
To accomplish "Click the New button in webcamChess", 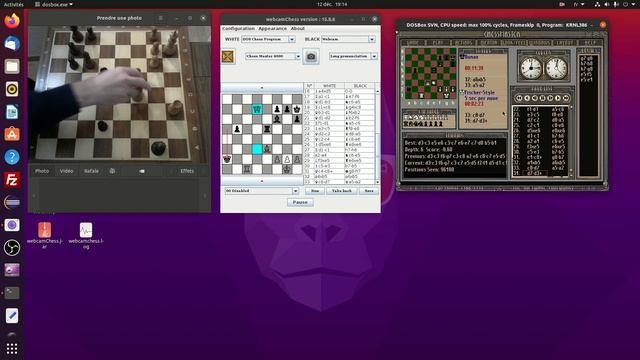I will click(315, 191).
